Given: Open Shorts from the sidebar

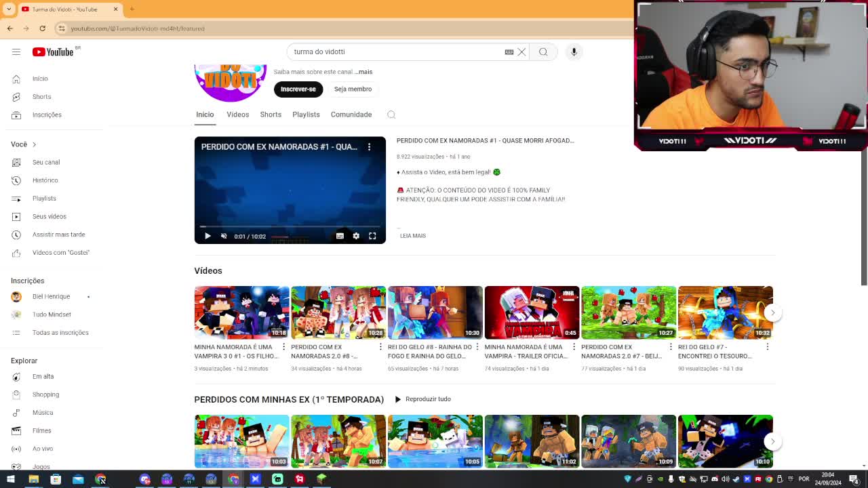Looking at the screenshot, I should pos(54,96).
